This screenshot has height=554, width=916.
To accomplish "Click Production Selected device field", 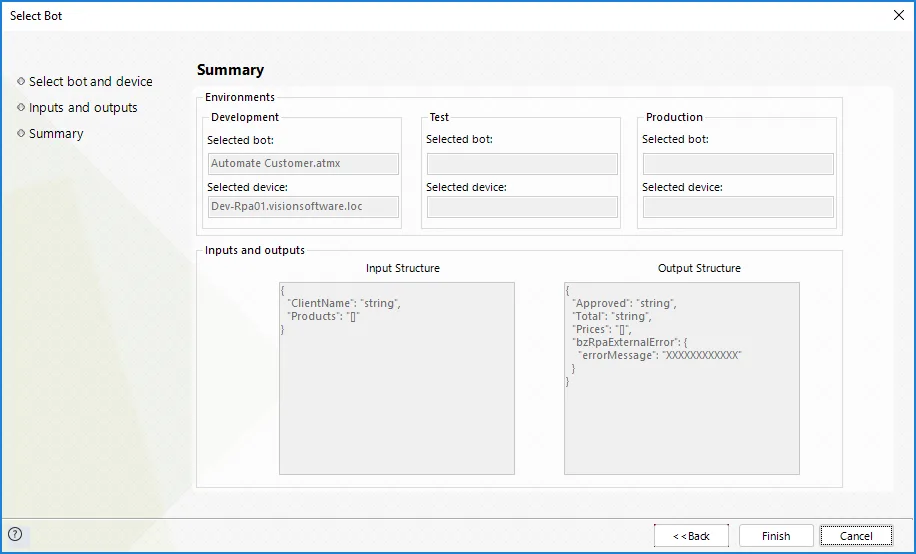I will [x=738, y=207].
